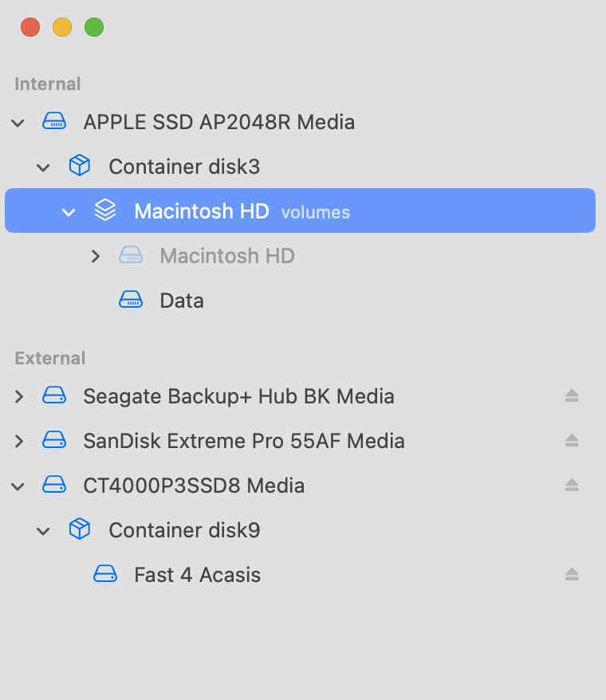Image resolution: width=606 pixels, height=700 pixels.
Task: Eject the CT4000P3SSD8 Media drive
Action: pos(572,486)
